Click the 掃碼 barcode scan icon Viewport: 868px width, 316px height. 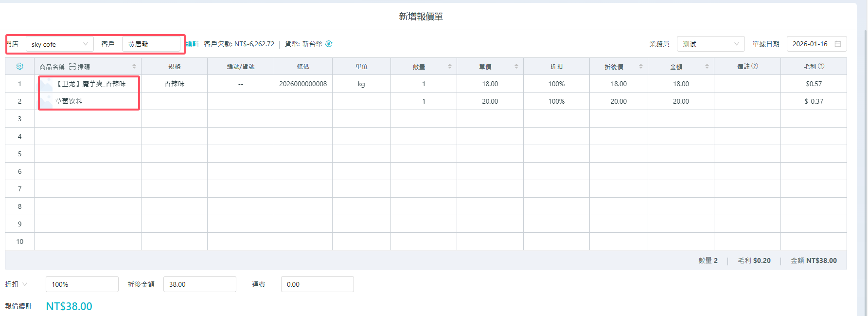pos(72,66)
